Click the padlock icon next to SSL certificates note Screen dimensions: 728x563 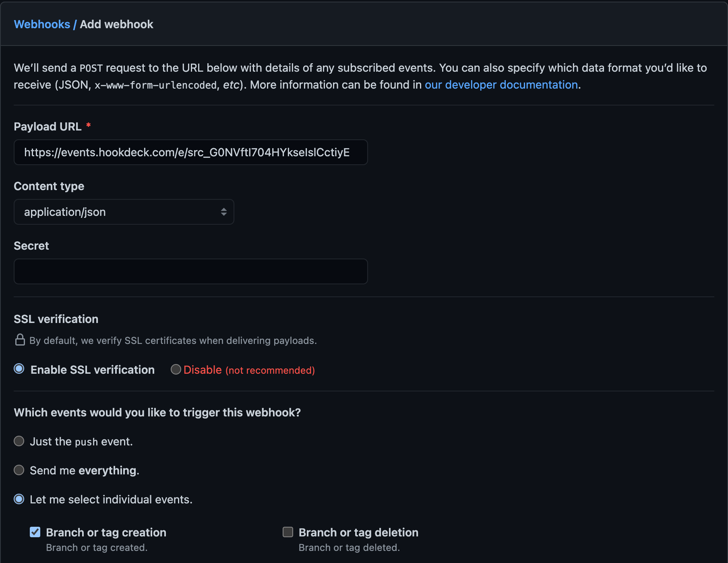[x=19, y=340]
